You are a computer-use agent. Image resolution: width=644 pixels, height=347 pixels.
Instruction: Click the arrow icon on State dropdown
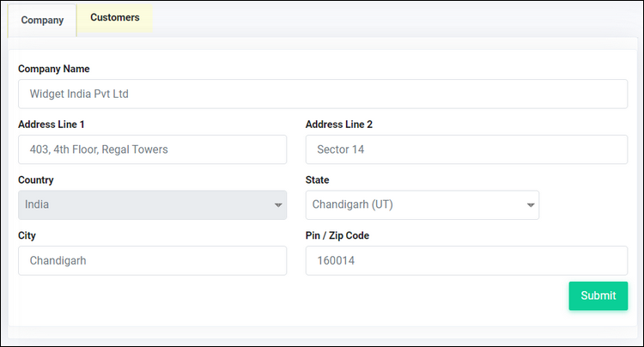(x=531, y=205)
